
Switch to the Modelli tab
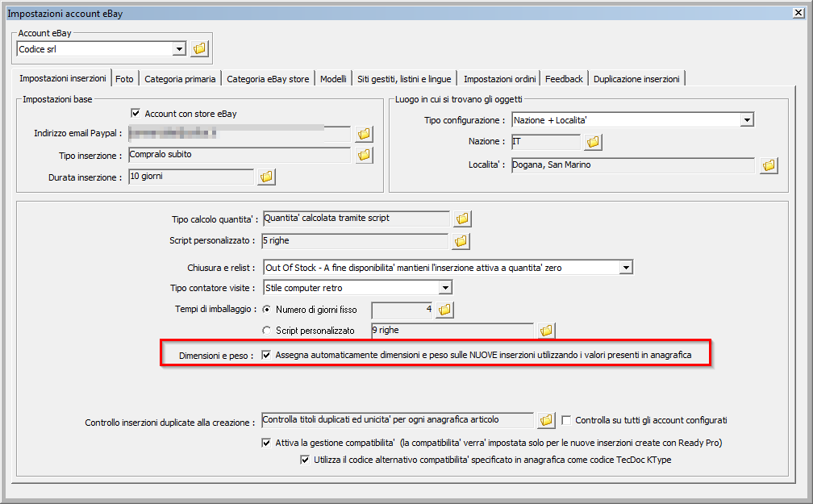point(333,79)
